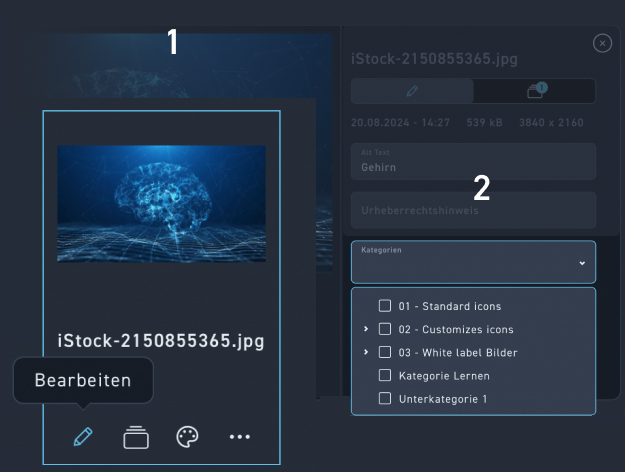Select the Kategorie Lernen checkbox

point(385,375)
